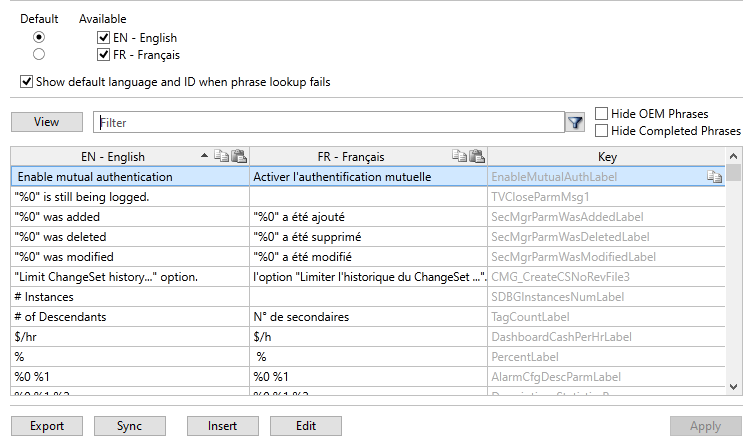This screenshot has width=749, height=446.
Task: Uncheck the FR - Français available checkbox
Action: click(103, 55)
